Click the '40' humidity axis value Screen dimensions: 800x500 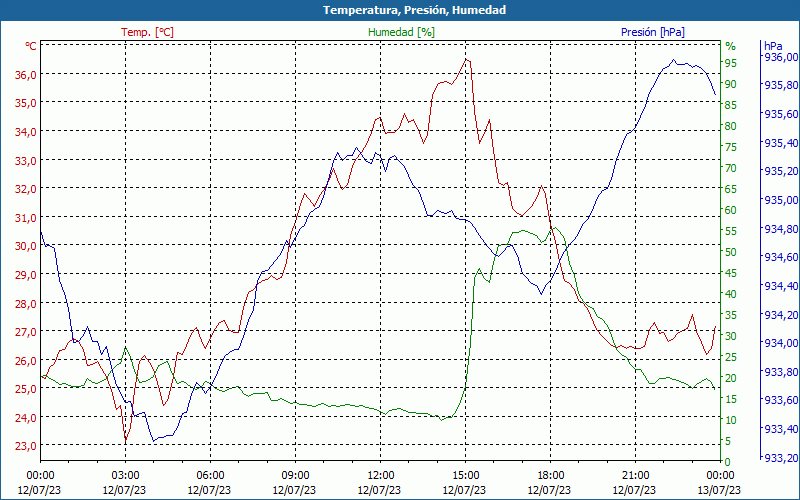point(731,294)
